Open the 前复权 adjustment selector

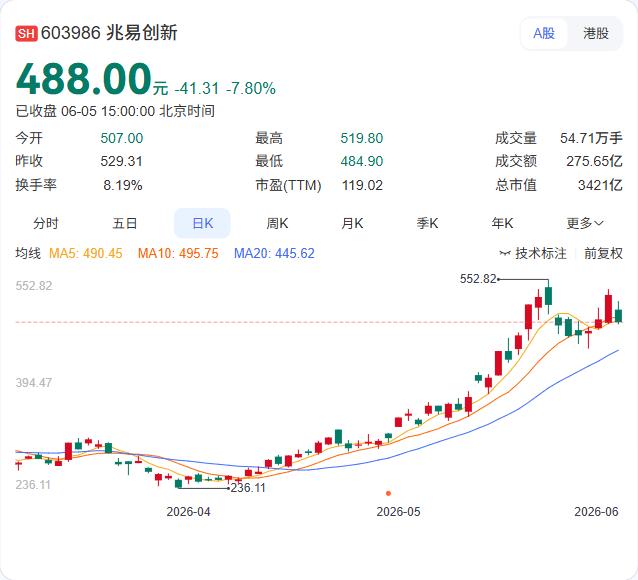tap(603, 253)
